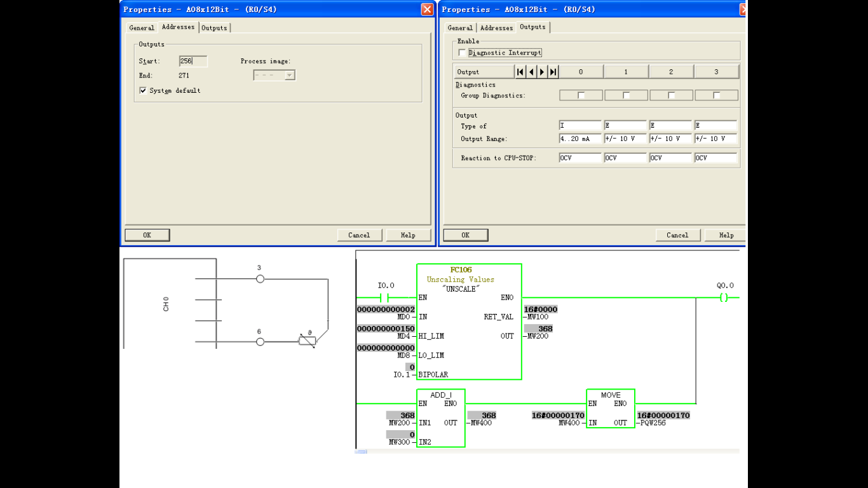Open Output Range field for channel 3
This screenshot has width=868, height=488.
point(715,139)
